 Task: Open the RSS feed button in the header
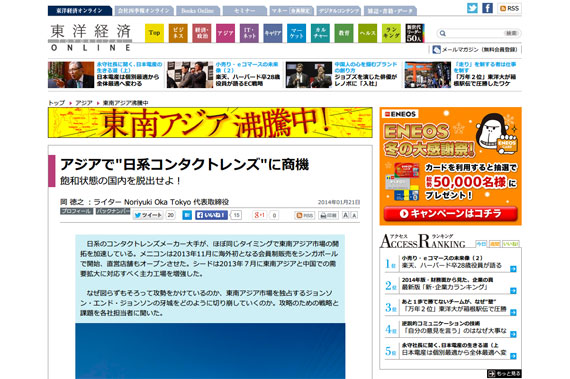[x=509, y=8]
